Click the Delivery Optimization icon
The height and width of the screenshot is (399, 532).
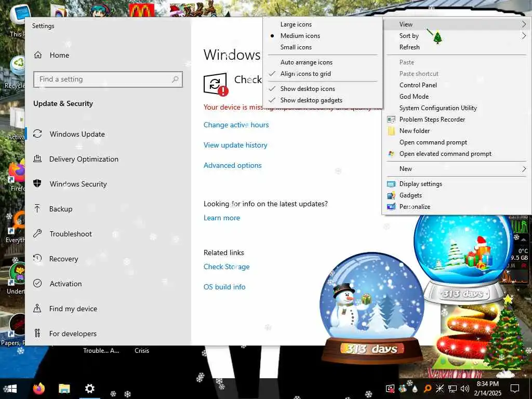(37, 158)
